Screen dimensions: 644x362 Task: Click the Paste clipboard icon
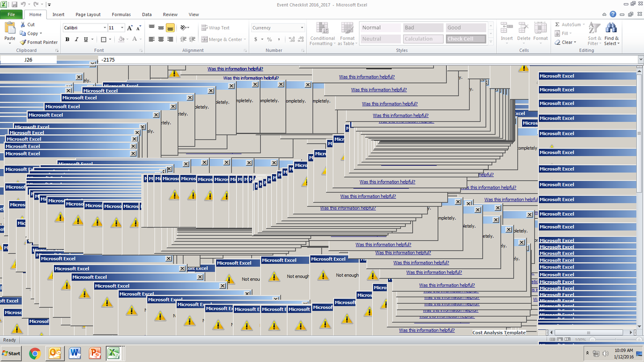[x=10, y=28]
